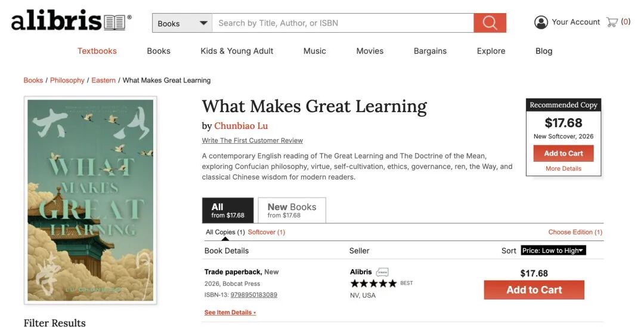644x327 pixels.
Task: Click the seller stock badge beside Alibris
Action: pos(382,272)
